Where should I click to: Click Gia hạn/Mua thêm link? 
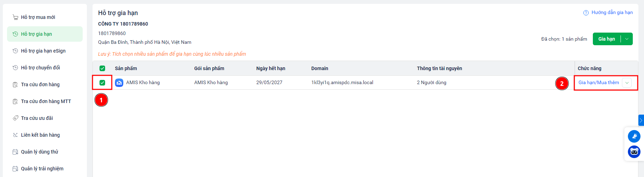tap(598, 82)
